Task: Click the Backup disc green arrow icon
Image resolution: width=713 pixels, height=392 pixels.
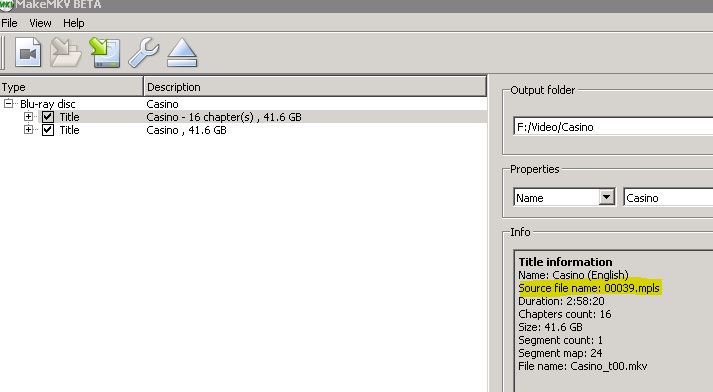Action: click(105, 53)
